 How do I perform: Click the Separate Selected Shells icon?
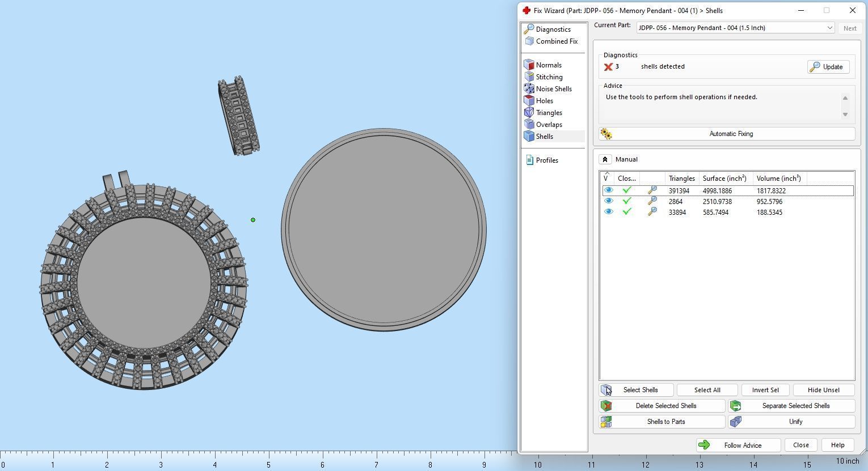tap(736, 406)
